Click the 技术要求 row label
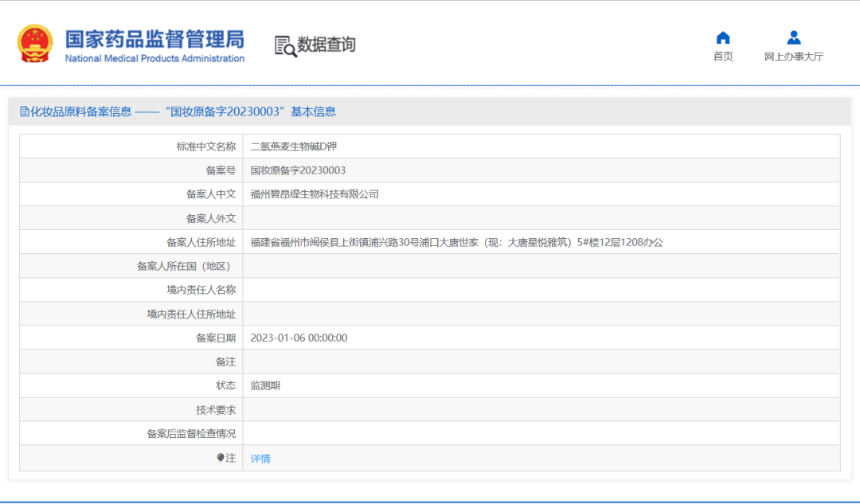 [216, 410]
